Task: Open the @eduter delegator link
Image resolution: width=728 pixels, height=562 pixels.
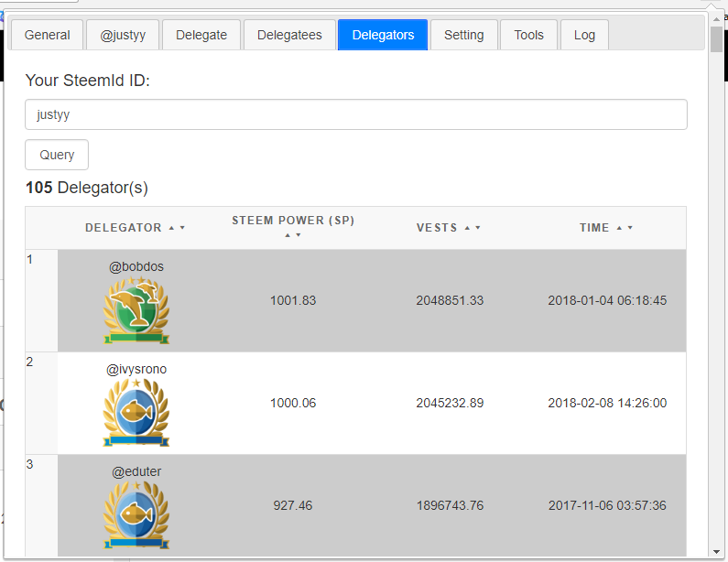Action: [x=136, y=472]
